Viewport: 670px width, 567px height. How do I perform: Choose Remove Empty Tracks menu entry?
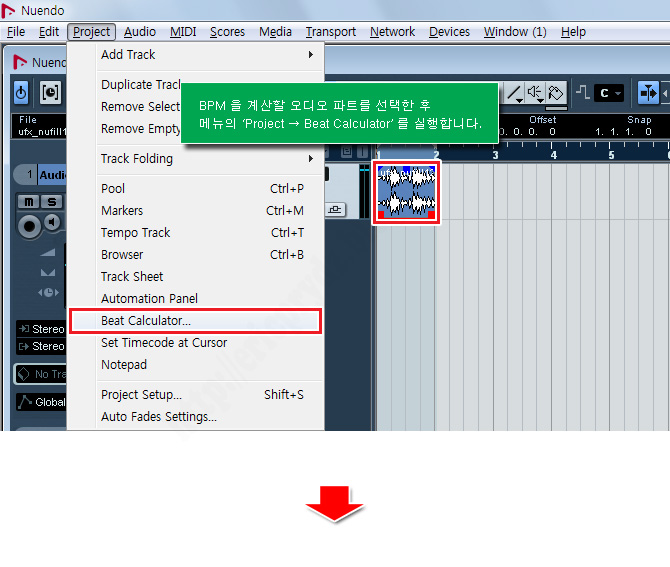click(x=141, y=129)
